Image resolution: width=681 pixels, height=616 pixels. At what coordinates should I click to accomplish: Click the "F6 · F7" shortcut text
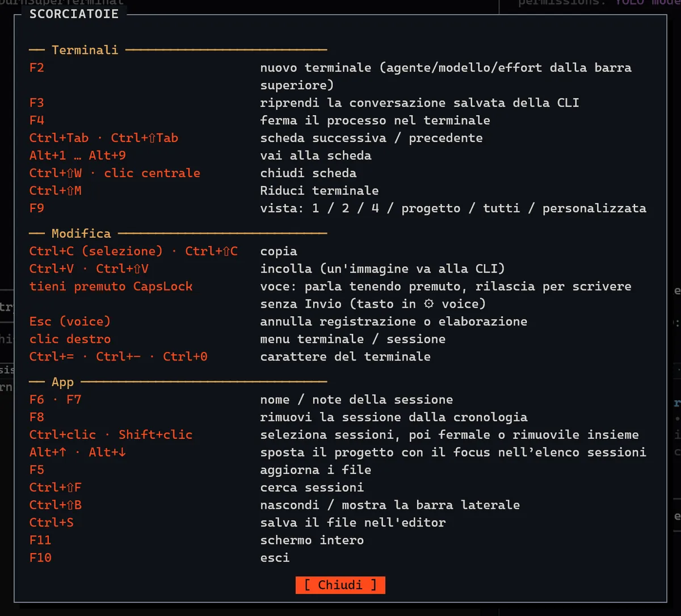[56, 400]
